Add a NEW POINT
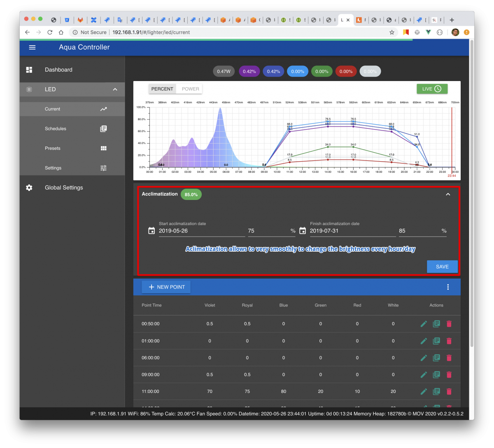This screenshot has height=448, width=494. 166,287
